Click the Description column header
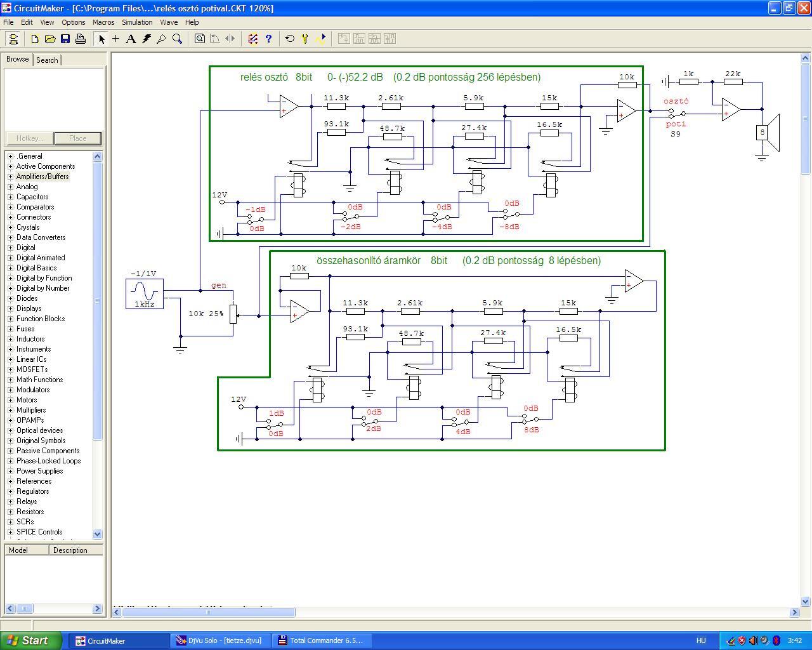Image resolution: width=812 pixels, height=650 pixels. 76,550
